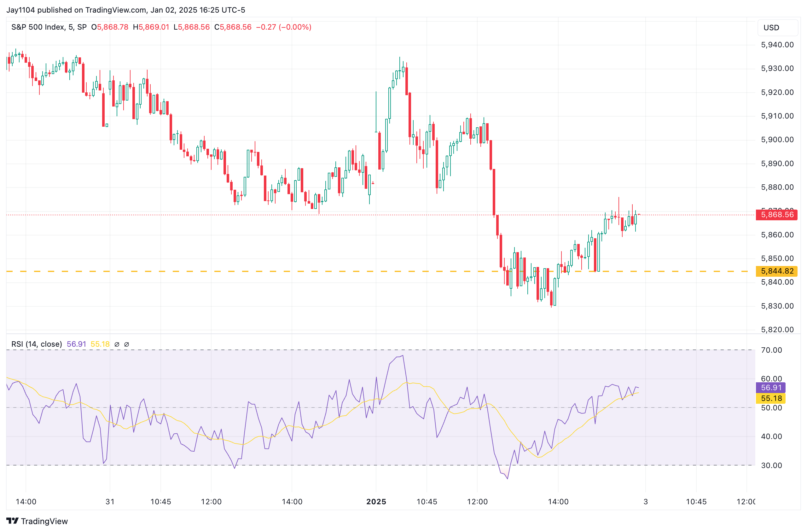Click the red 5,868.56 price label
Screen dimensions: 807x532
[776, 215]
